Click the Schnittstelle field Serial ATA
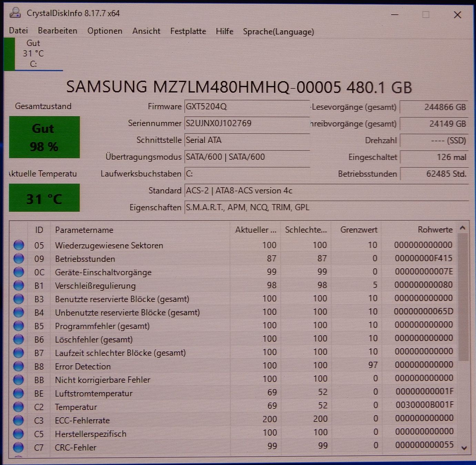 pyautogui.click(x=247, y=140)
